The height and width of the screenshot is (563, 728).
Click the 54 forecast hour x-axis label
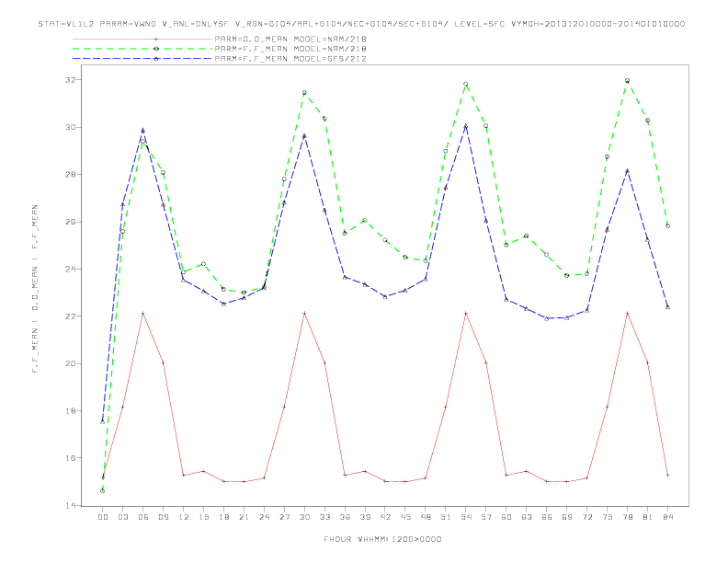(x=466, y=517)
